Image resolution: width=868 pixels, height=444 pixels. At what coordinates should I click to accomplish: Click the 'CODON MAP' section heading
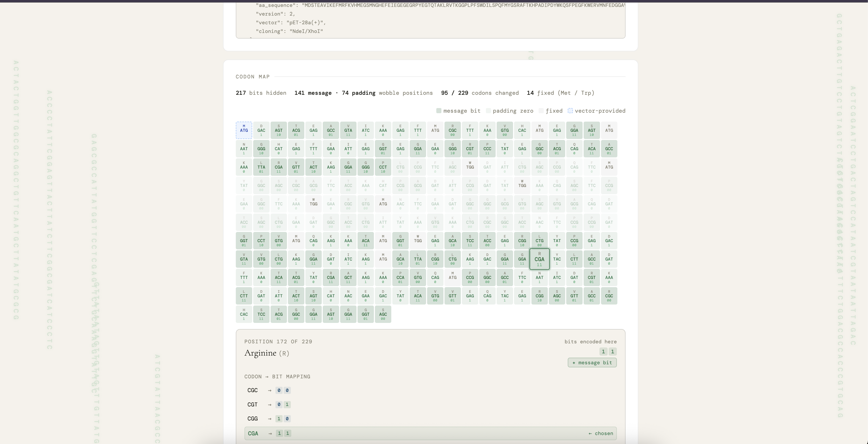pos(253,77)
